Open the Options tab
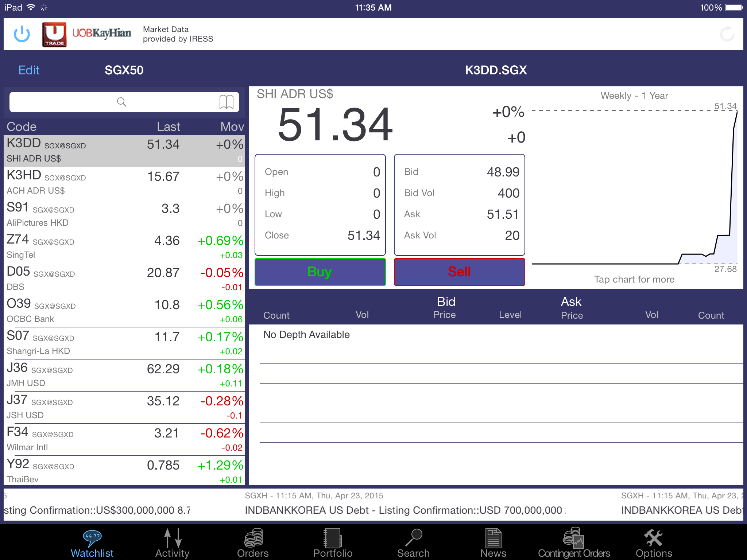The height and width of the screenshot is (560, 747). [x=654, y=543]
